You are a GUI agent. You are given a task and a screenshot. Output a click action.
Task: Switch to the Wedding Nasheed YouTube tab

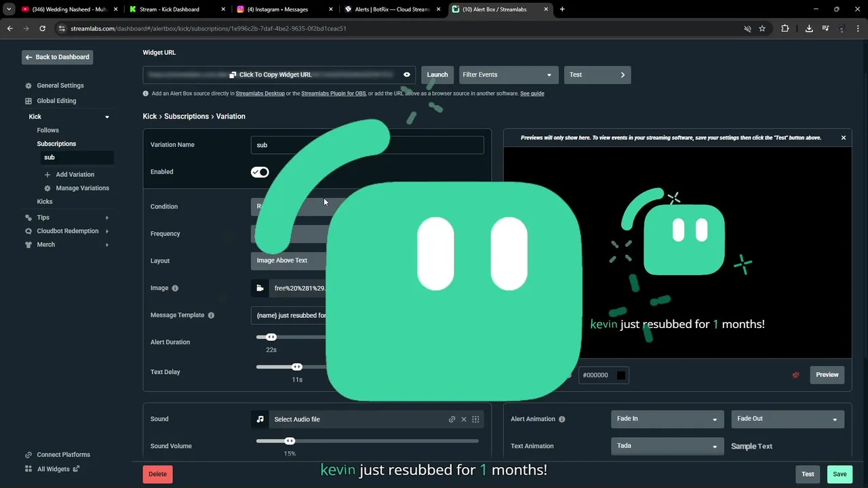click(x=68, y=9)
